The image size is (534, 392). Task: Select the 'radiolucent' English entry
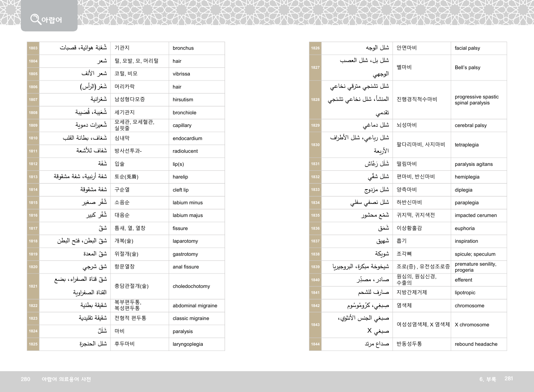pos(185,151)
